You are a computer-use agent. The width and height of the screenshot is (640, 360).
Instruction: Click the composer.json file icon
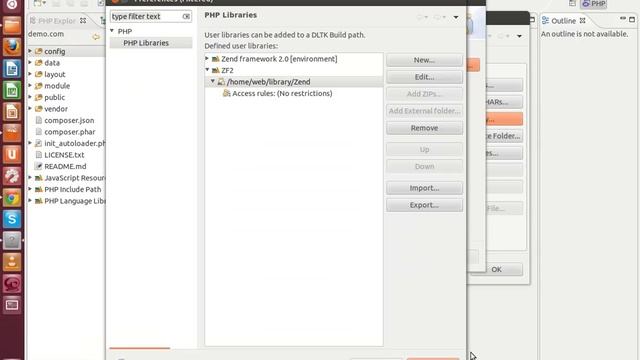(39, 120)
